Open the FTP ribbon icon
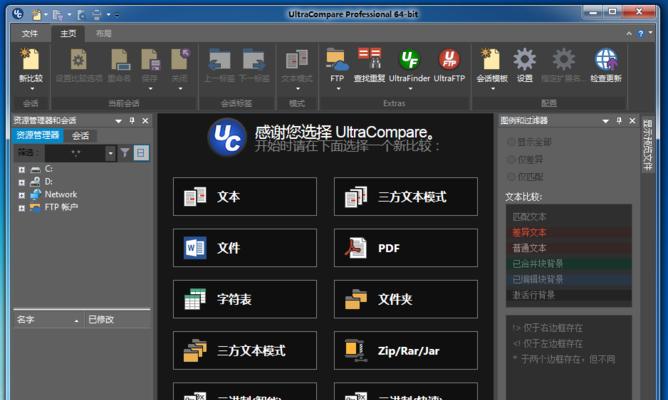668x400 pixels. click(337, 60)
